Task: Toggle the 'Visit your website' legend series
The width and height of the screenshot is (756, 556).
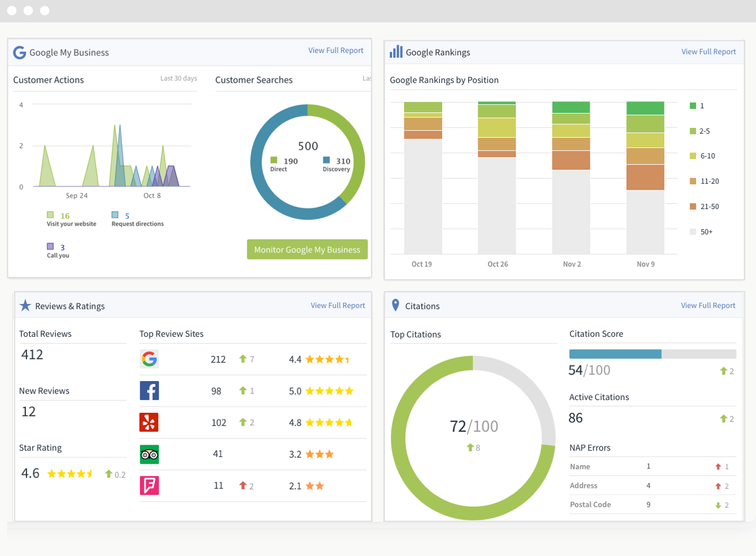Action: (51, 216)
